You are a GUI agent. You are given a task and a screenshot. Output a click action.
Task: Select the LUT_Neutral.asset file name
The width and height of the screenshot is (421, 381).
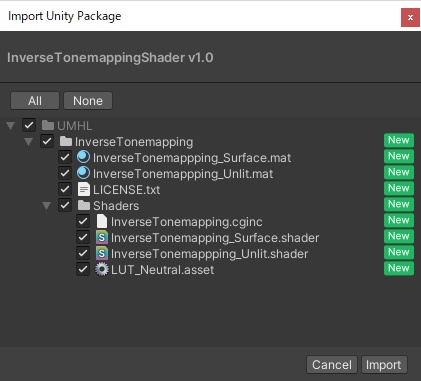point(163,270)
